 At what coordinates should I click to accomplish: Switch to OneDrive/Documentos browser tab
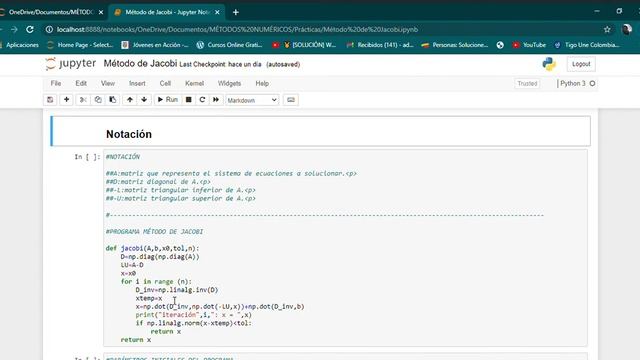[x=51, y=12]
